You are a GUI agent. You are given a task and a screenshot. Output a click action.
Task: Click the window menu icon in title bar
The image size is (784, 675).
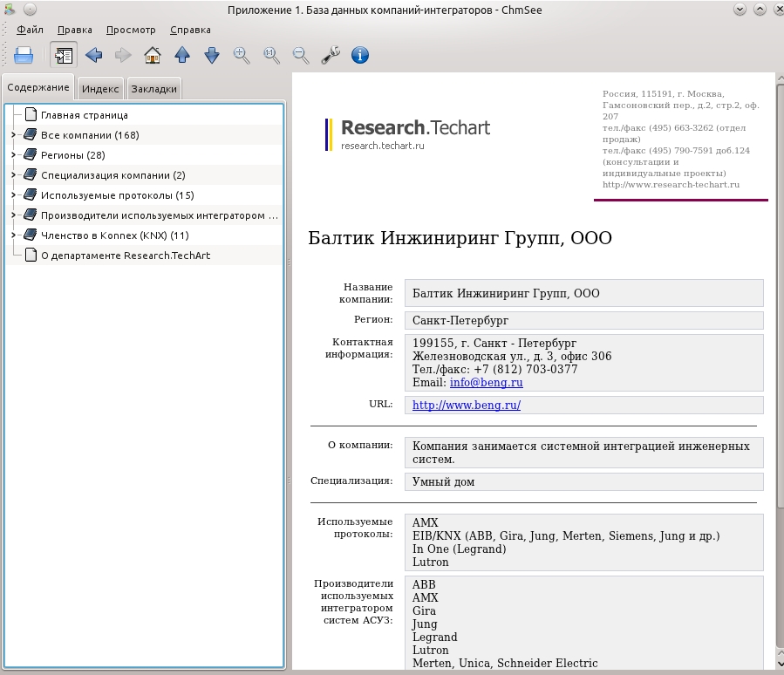9,9
